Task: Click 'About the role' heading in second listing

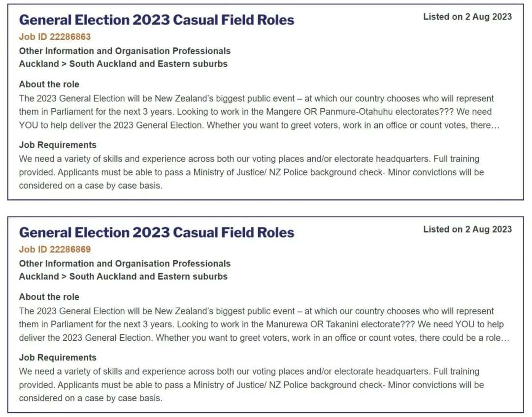Action: [49, 297]
